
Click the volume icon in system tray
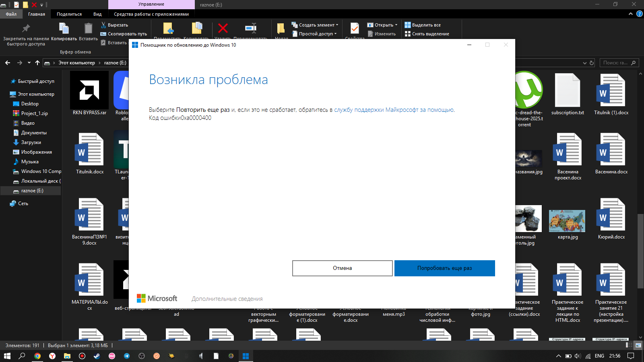[x=578, y=356]
